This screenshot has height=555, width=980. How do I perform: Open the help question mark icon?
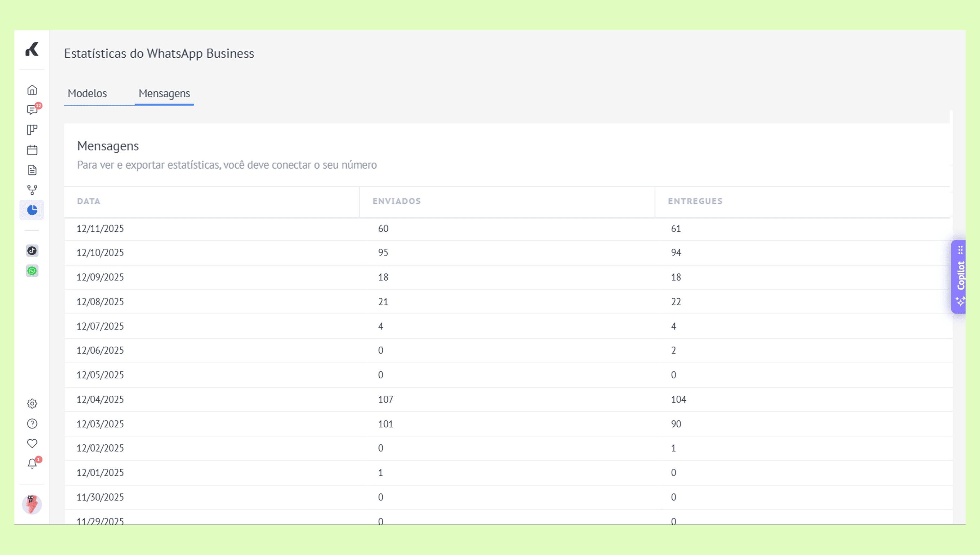pos(32,424)
